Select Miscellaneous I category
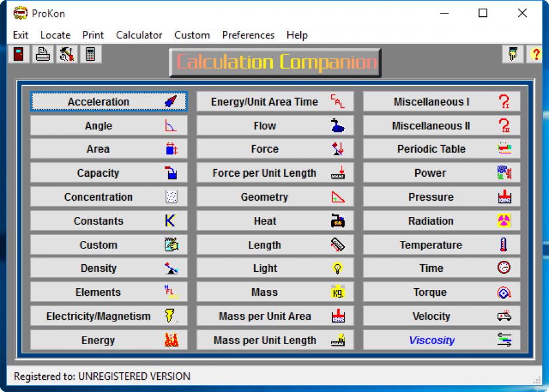 pos(442,101)
